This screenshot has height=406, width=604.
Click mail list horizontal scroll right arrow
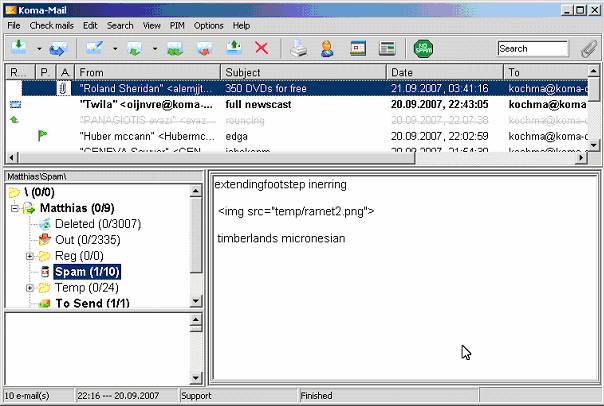tap(582, 158)
